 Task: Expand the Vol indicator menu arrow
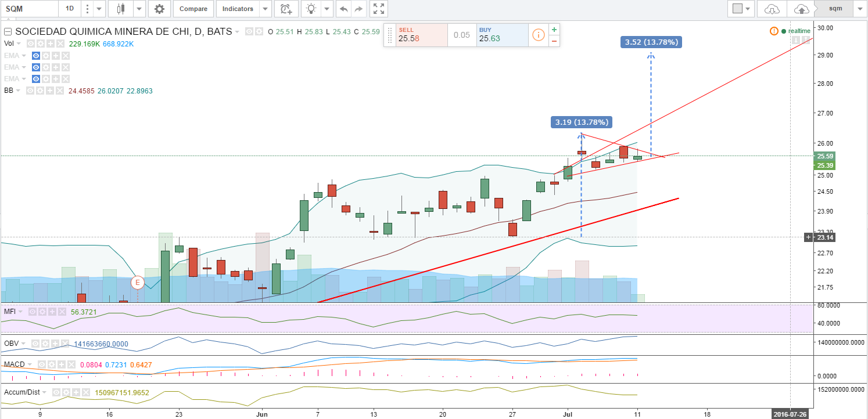19,44
